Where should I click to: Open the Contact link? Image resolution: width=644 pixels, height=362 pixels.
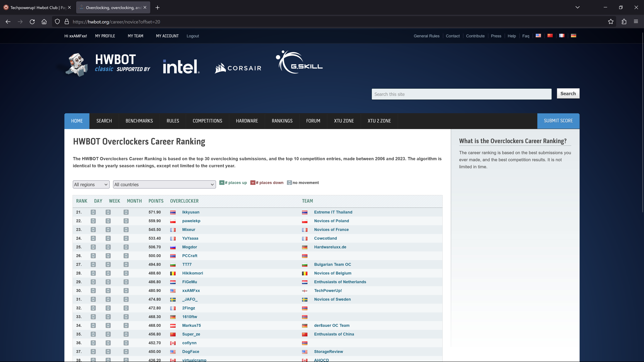coord(453,36)
